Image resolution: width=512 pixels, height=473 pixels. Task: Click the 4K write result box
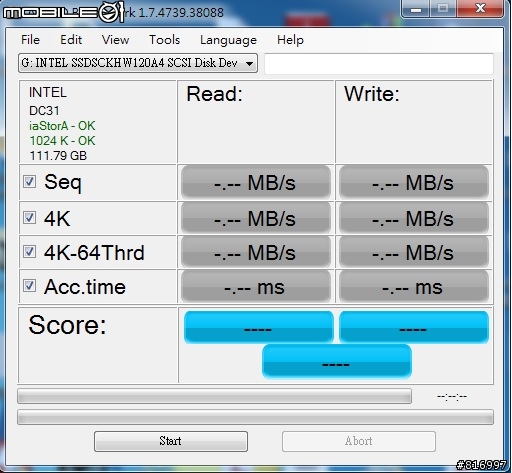(414, 218)
